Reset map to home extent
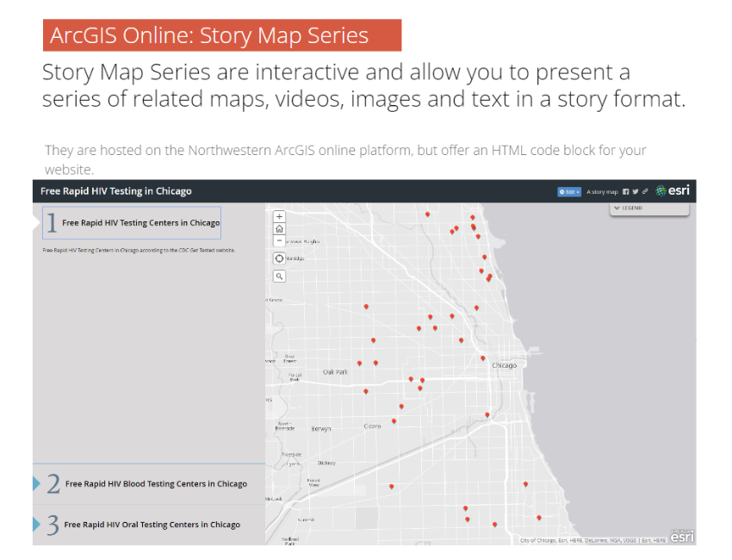Viewport: 732px width, 560px height. point(279,228)
